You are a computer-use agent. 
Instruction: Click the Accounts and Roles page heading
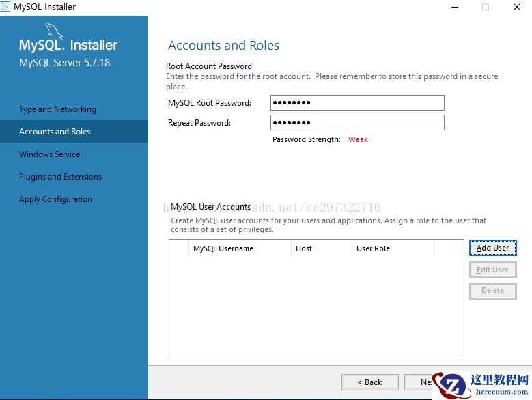pos(223,46)
